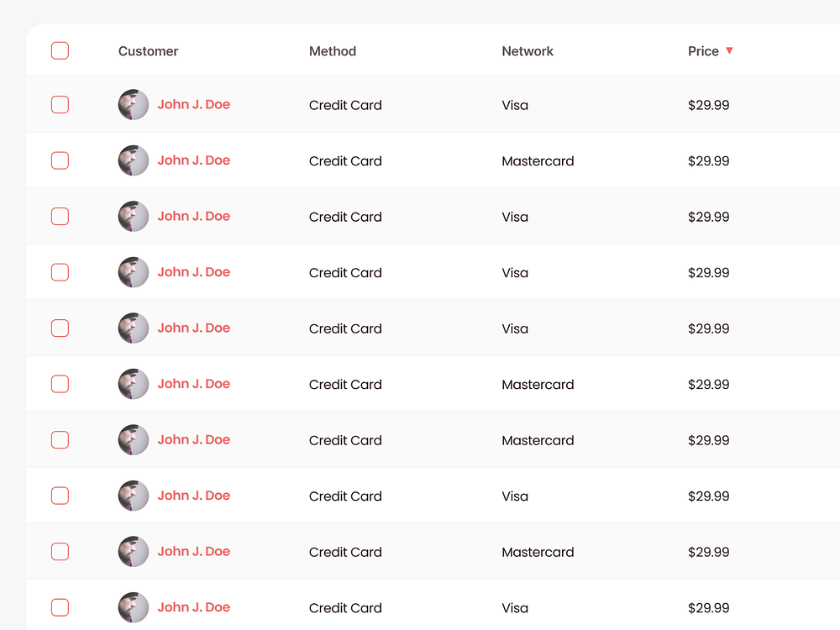
Task: Sort the table by the Price column
Action: point(704,51)
